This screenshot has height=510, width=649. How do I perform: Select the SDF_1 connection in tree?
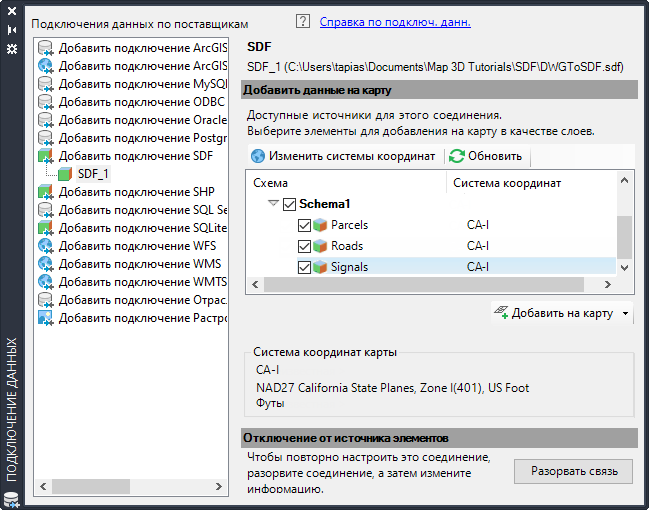(93, 174)
